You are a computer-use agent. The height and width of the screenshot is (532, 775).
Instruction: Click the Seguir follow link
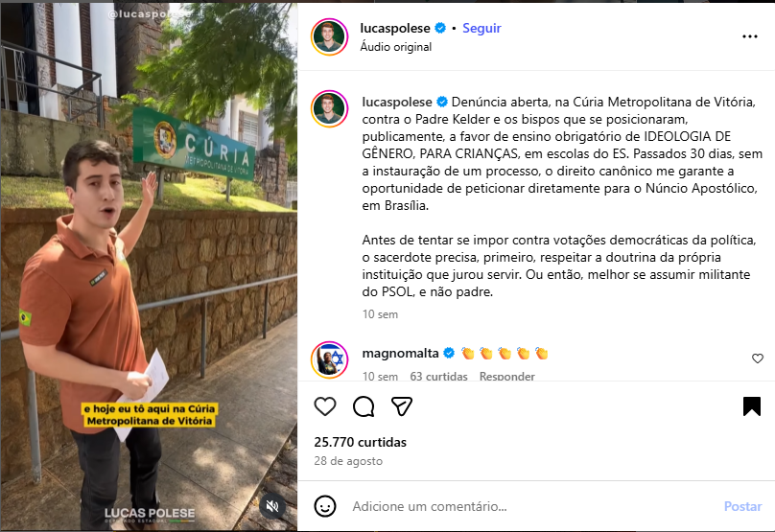pos(481,28)
